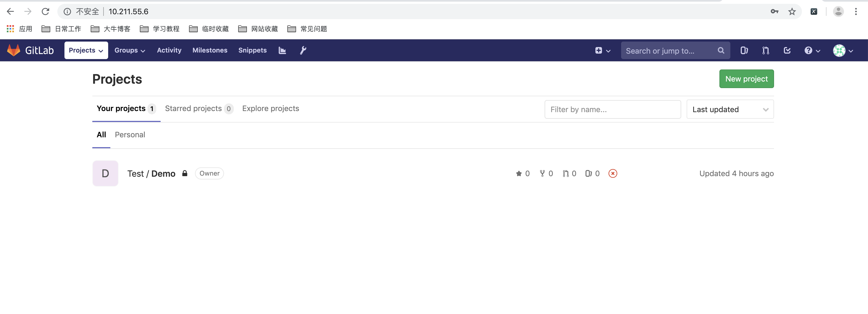
Task: Open the Groups menu
Action: [x=130, y=50]
